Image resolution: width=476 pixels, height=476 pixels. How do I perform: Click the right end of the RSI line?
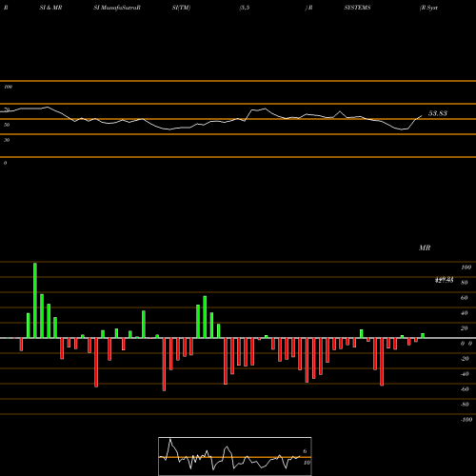422,115
